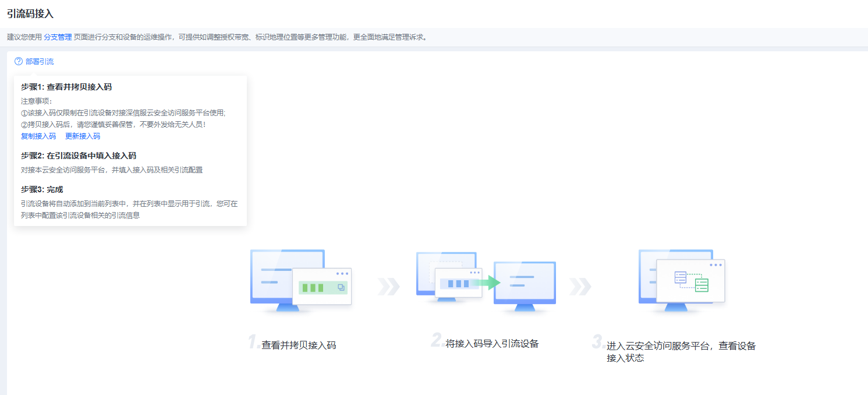Click the 将接入码导入引流设备 caption
The width and height of the screenshot is (868, 395).
[x=492, y=344]
